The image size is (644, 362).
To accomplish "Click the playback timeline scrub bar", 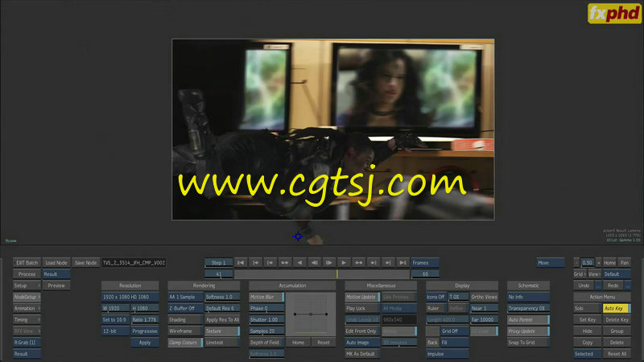I will click(x=322, y=274).
